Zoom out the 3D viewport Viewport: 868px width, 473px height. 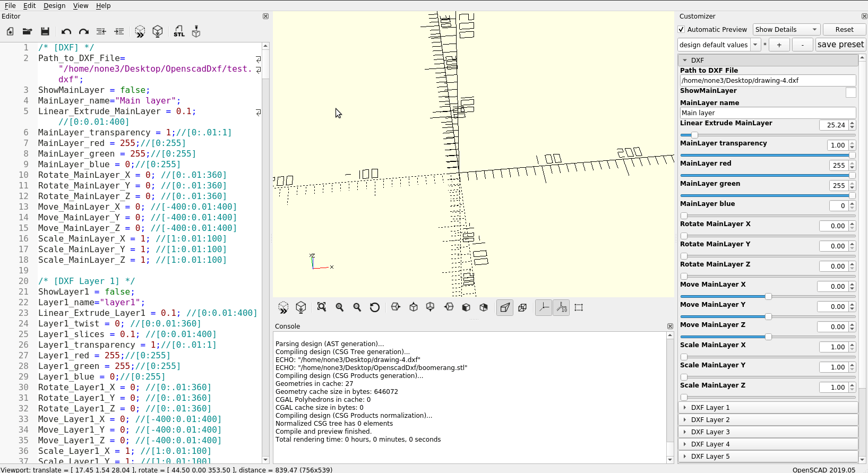[x=357, y=307]
